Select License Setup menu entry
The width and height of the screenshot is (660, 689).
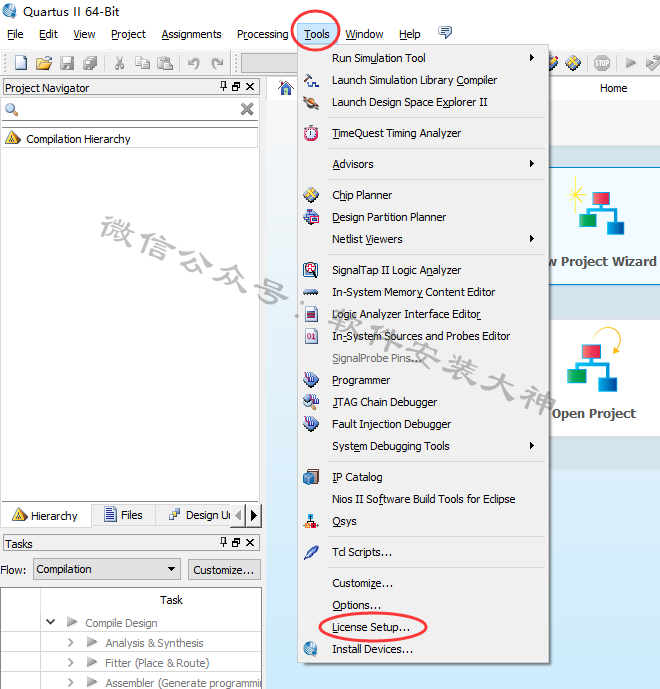point(423,627)
